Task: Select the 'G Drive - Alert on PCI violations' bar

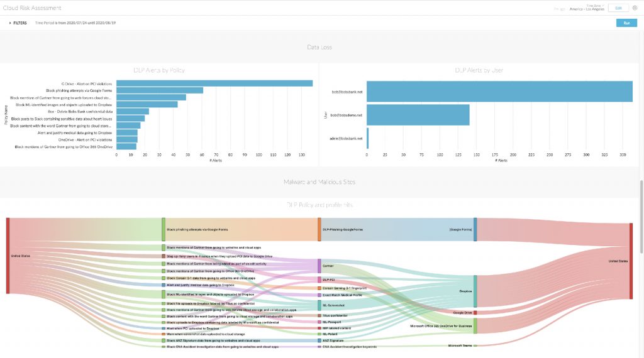Action: pos(214,84)
